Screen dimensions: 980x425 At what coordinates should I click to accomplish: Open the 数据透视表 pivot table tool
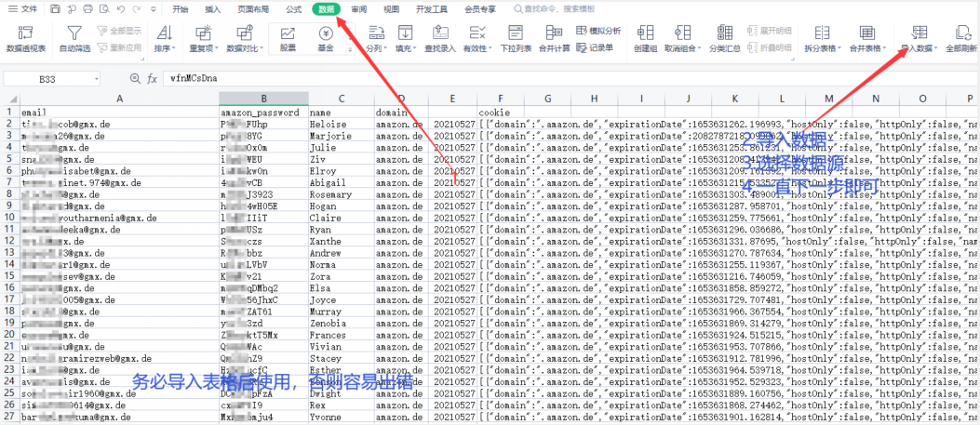(25, 38)
